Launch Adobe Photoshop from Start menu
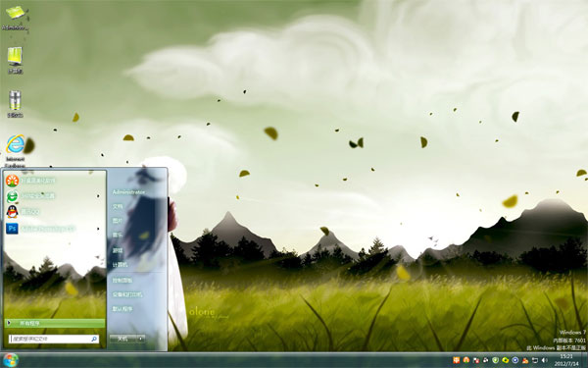588x368 pixels. pos(12,228)
